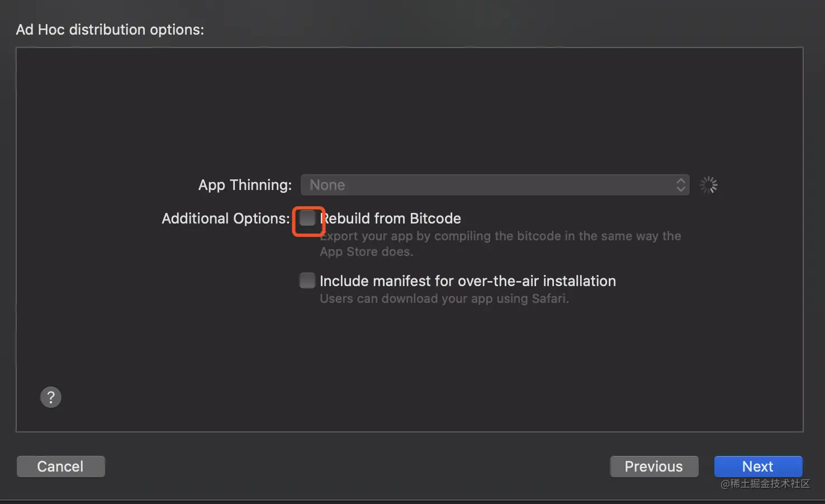Viewport: 825px width, 504px height.
Task: Click the 'Export your app by compiling' description
Action: [x=500, y=236]
